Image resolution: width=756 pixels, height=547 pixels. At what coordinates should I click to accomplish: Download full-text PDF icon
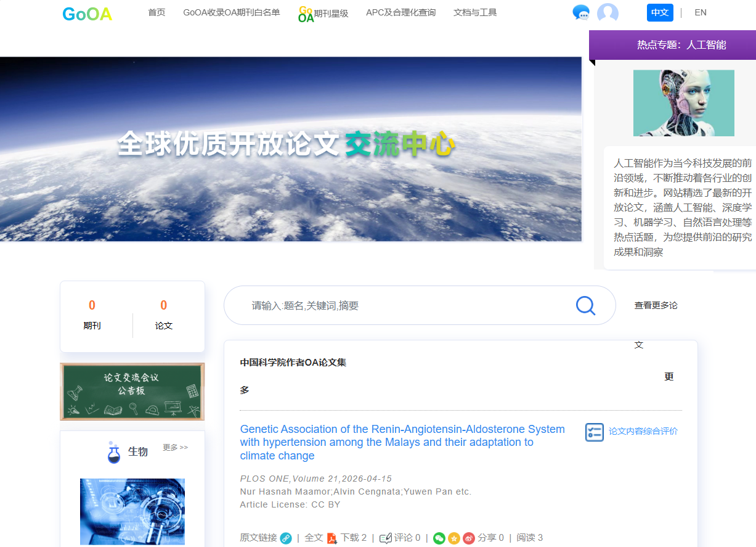tap(331, 538)
